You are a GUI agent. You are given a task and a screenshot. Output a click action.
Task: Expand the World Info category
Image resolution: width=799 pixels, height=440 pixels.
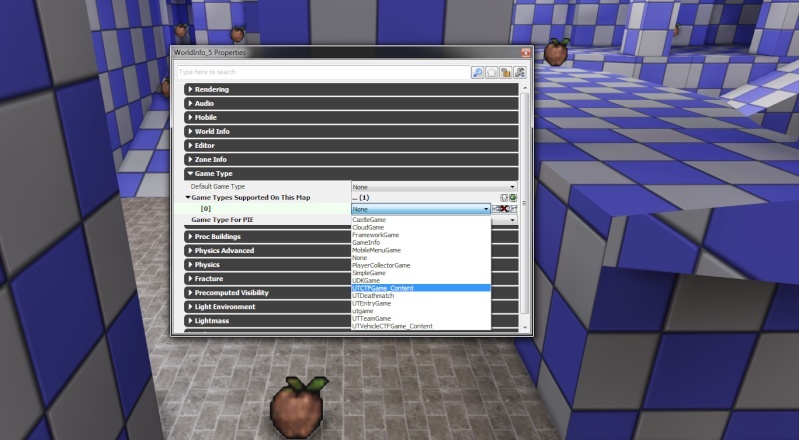click(x=351, y=132)
